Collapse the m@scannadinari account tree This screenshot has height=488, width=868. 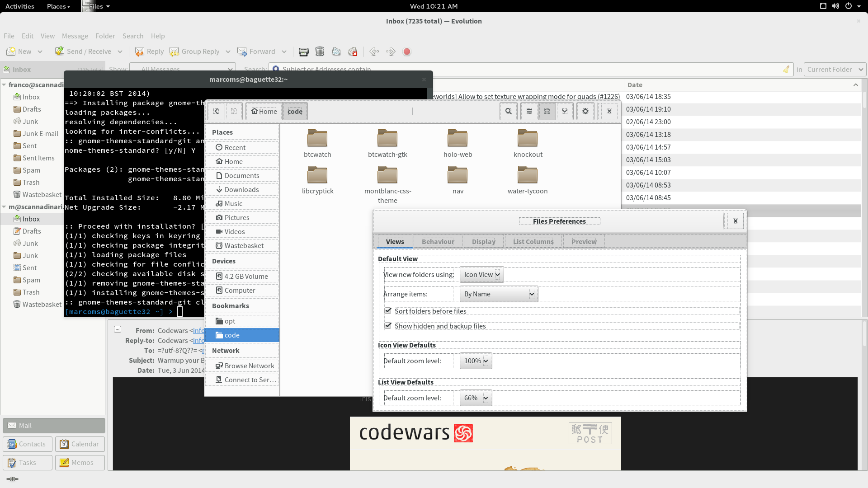pyautogui.click(x=4, y=206)
